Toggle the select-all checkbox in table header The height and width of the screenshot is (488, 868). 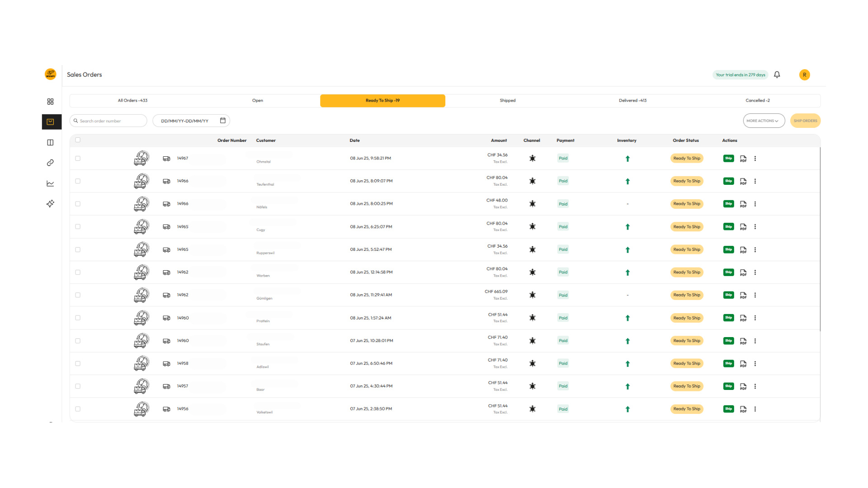[x=78, y=140]
